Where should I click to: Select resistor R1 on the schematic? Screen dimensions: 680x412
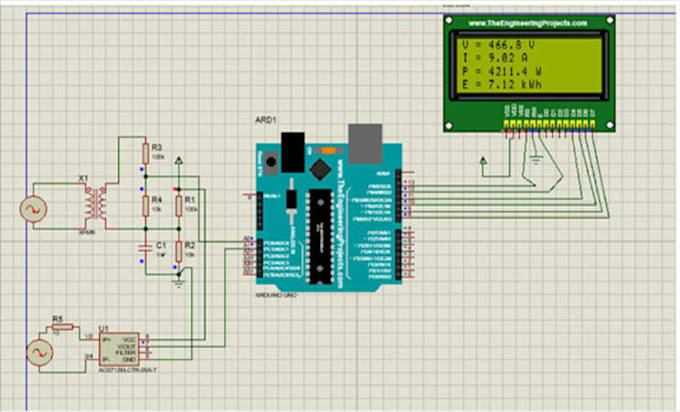[179, 206]
